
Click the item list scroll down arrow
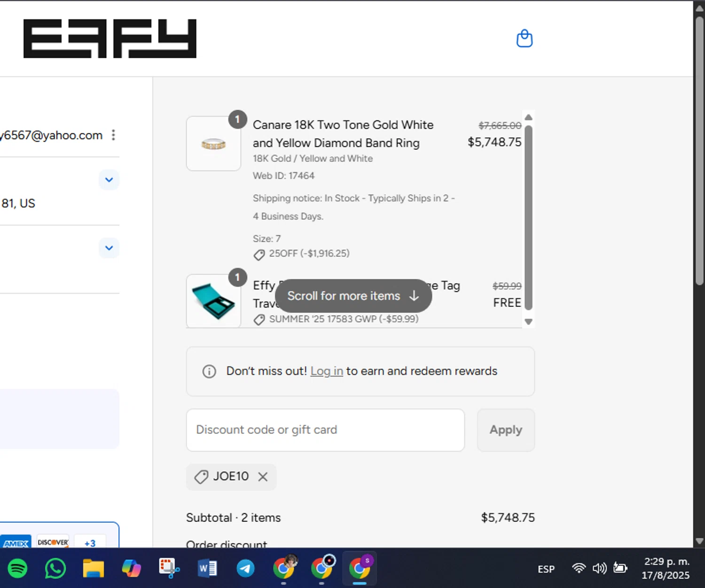528,322
